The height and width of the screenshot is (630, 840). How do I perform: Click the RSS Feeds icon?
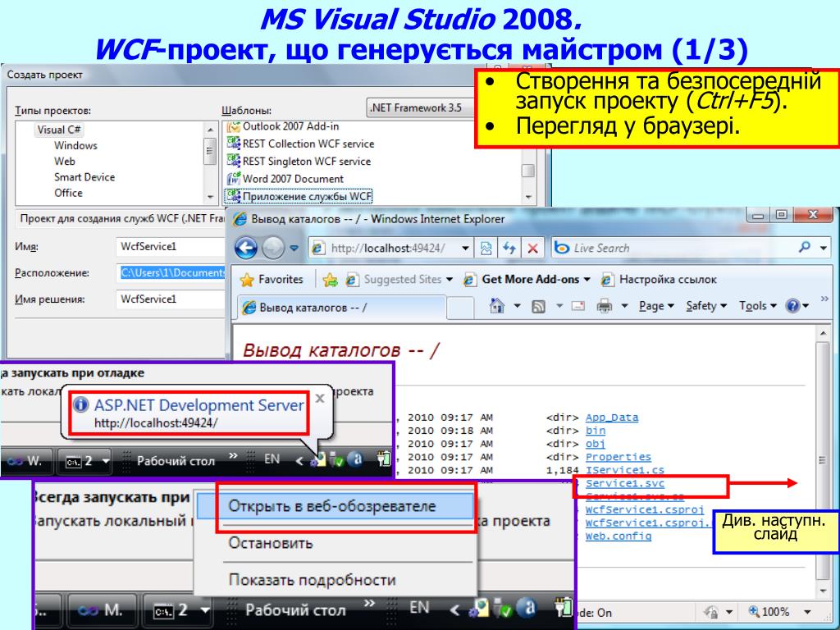[538, 306]
